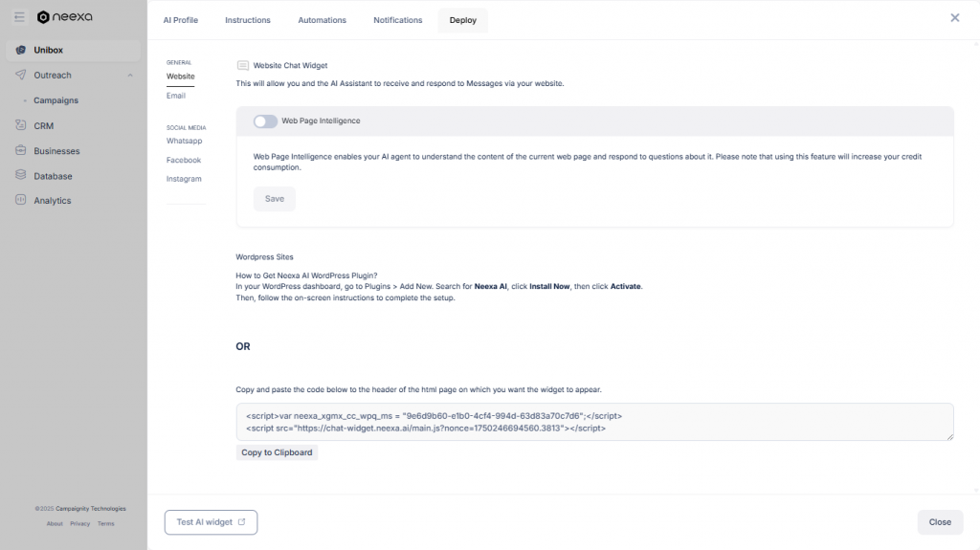Open the Database icon in sidebar

(x=21, y=176)
